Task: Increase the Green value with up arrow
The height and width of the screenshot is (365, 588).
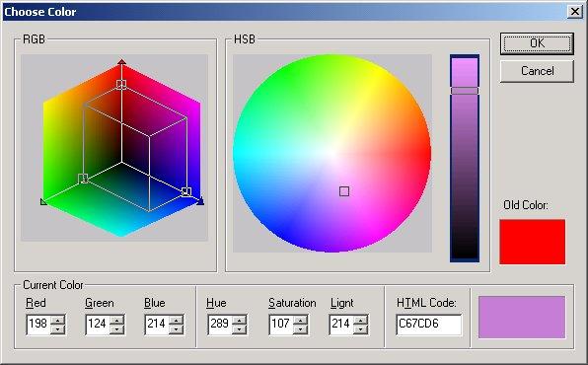Action: point(117,320)
